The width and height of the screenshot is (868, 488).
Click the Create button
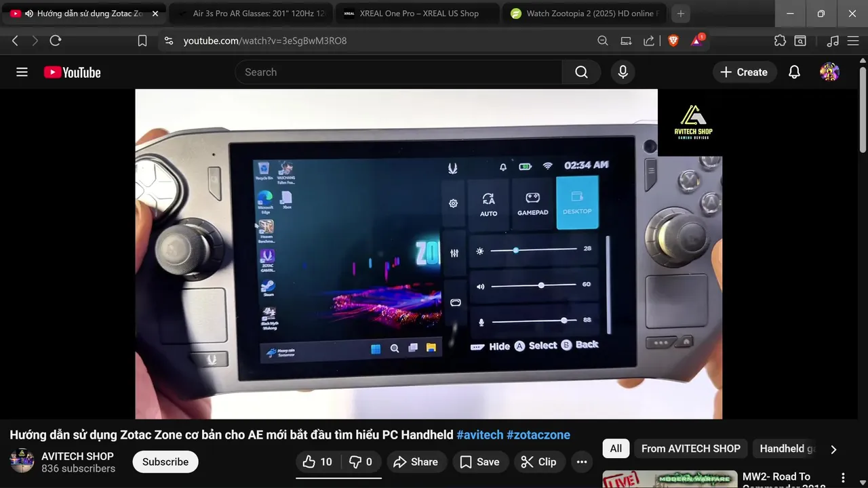[744, 72]
